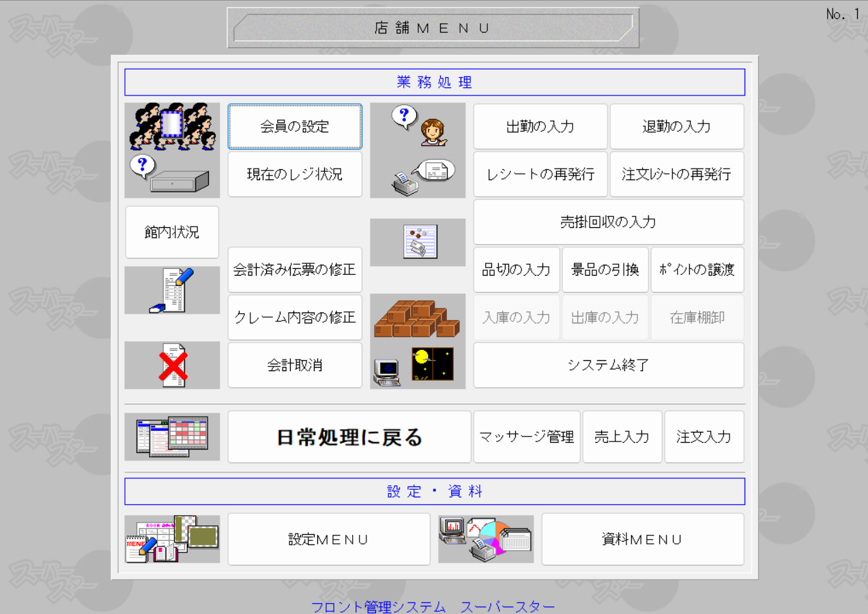
Task: Click the receipt printer icon
Action: pos(422,177)
